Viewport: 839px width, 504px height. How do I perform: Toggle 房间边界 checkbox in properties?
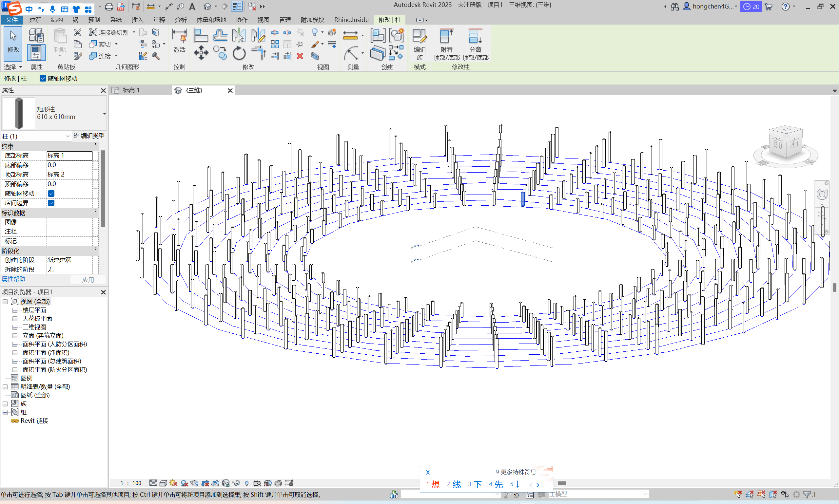51,203
